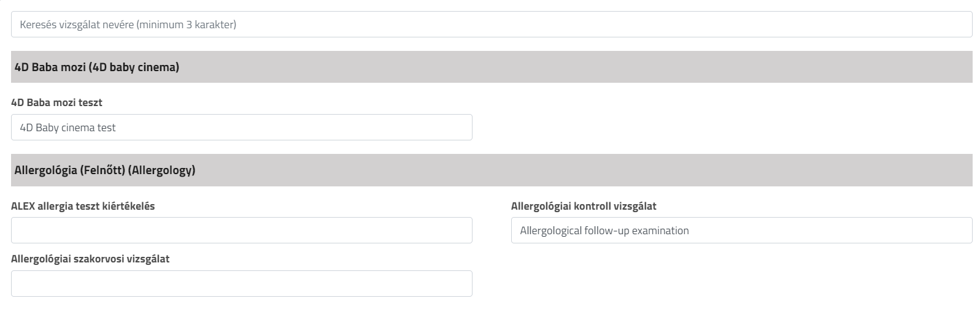Click the Allergológiai szakorvosi vizsgálat label
Viewport: 980px width, 309px height.
(90, 259)
